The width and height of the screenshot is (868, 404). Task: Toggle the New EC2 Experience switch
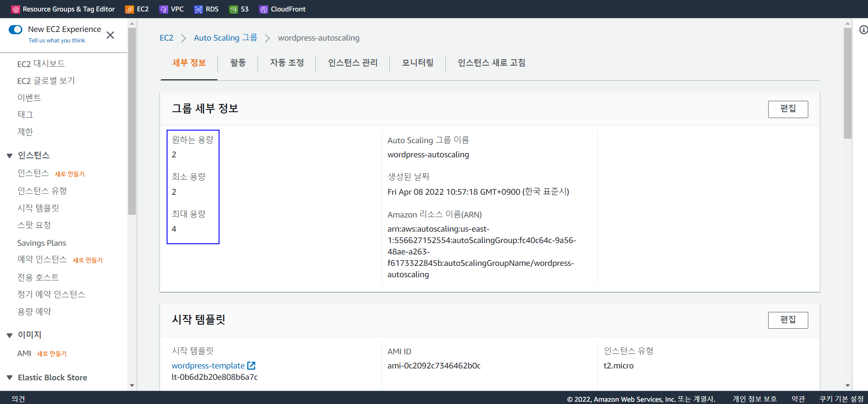tap(15, 30)
